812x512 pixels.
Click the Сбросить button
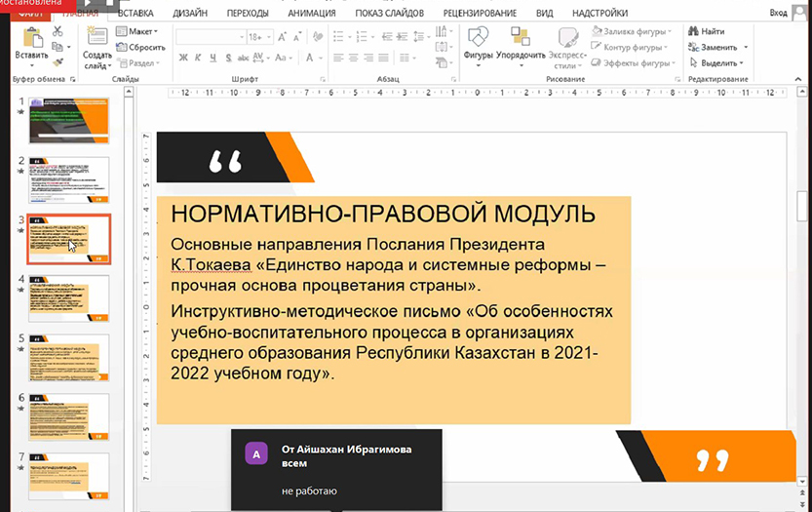click(x=142, y=47)
